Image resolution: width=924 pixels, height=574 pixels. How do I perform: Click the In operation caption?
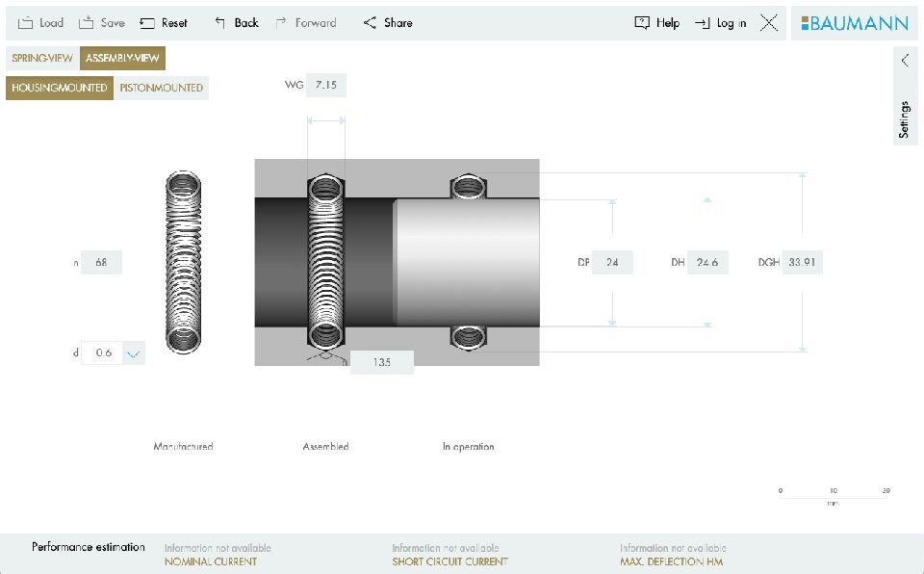469,447
